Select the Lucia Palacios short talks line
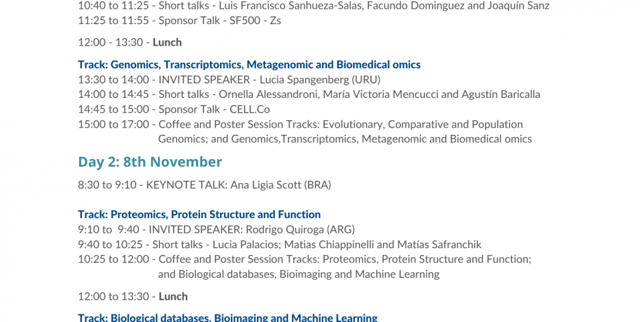The height and width of the screenshot is (322, 644). pyautogui.click(x=279, y=244)
